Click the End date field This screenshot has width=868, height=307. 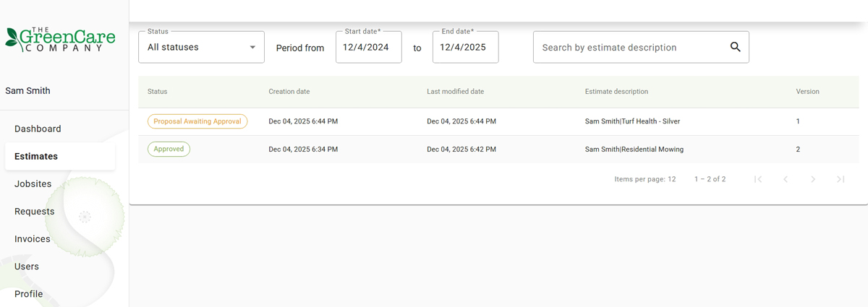pos(466,47)
